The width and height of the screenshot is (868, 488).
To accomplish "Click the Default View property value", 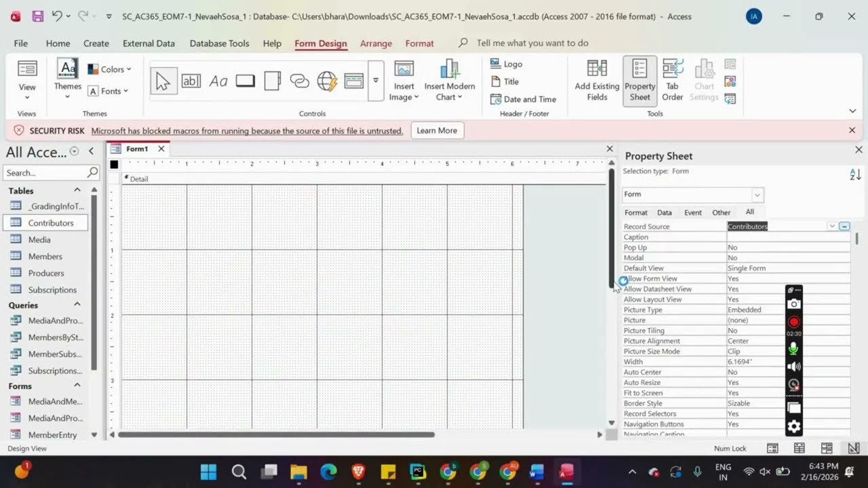I will pyautogui.click(x=788, y=268).
